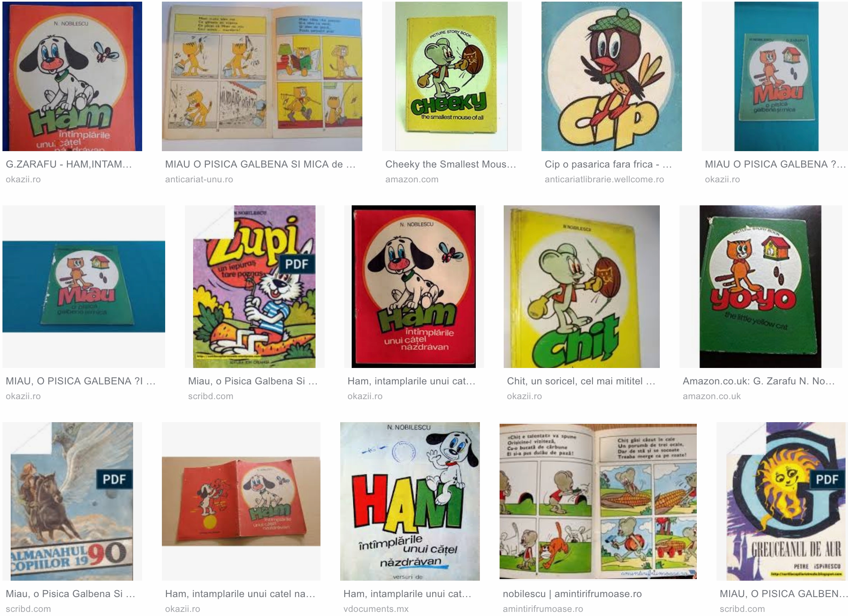Open the orange Ham puppy cover thumbnail
Image resolution: width=848 pixels, height=616 pixels.
coord(72,76)
